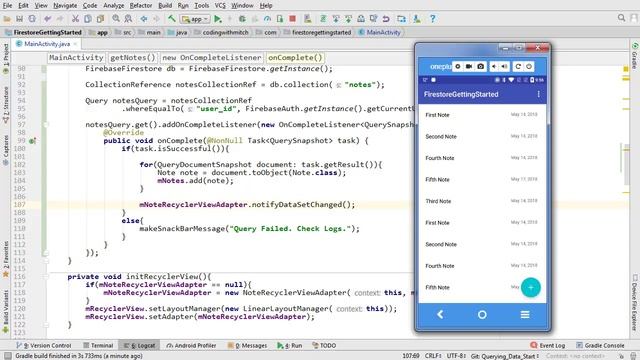Click the Open folder toolbar icon

(x=7, y=19)
